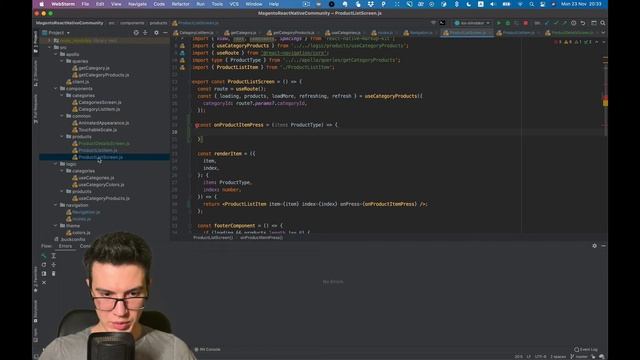Click onProductItemPress breadcrumb below the editor
The width and height of the screenshot is (640, 360).
[x=261, y=237]
